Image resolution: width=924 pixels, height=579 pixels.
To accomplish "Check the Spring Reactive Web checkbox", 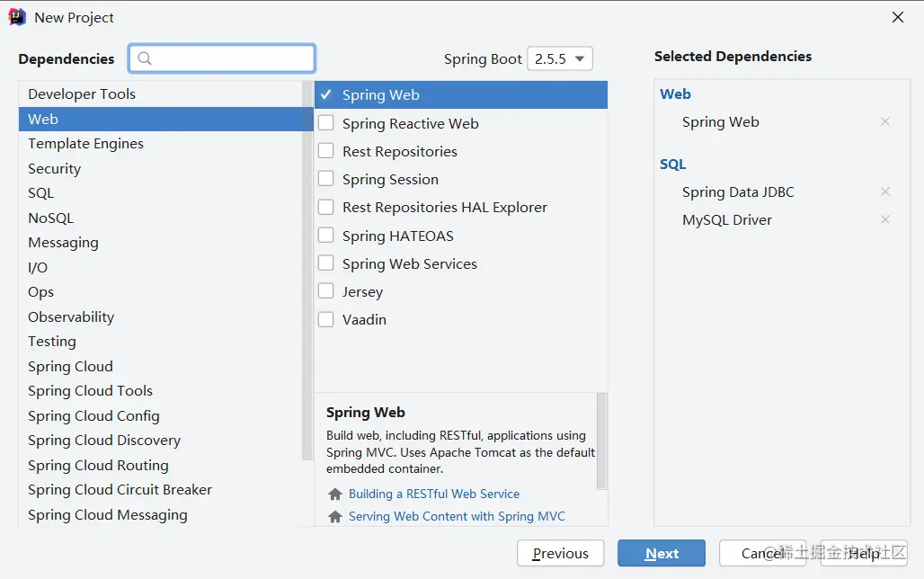I will (326, 122).
